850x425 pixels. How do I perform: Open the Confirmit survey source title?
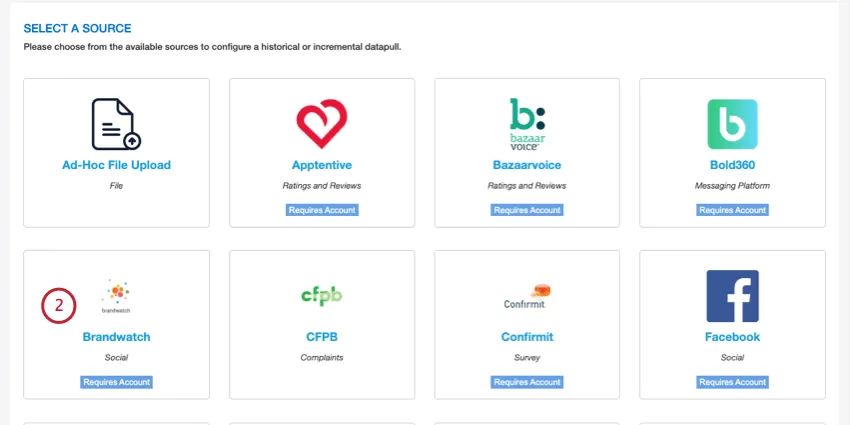[x=526, y=337]
